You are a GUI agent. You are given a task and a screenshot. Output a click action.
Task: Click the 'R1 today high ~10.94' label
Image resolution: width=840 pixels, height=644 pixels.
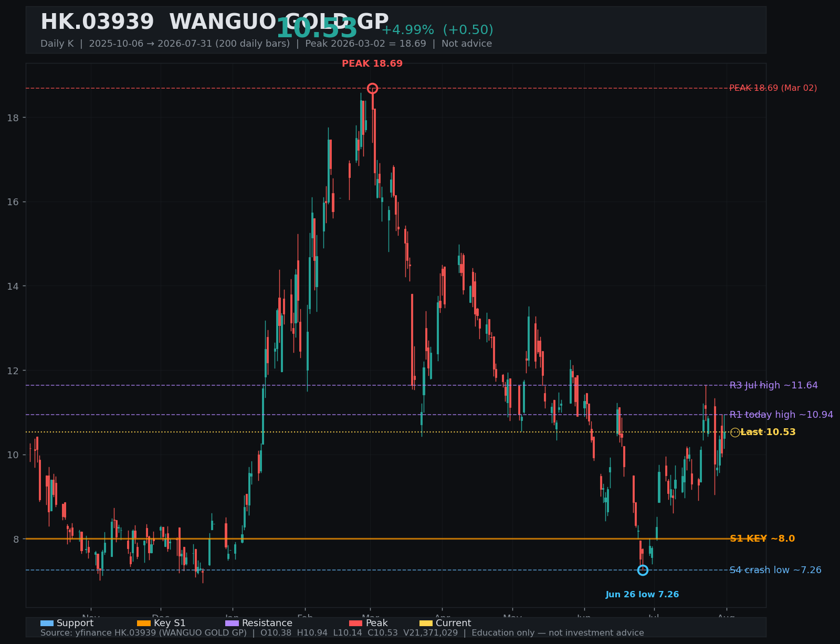pos(781,415)
